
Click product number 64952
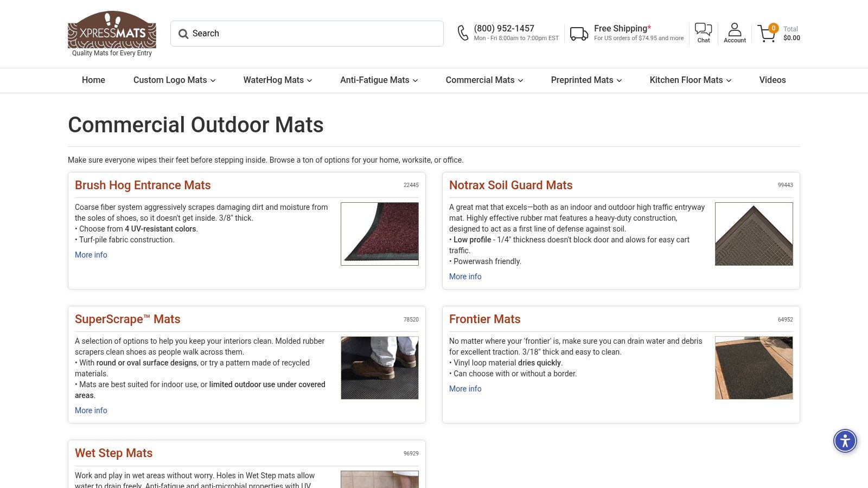pyautogui.click(x=786, y=320)
